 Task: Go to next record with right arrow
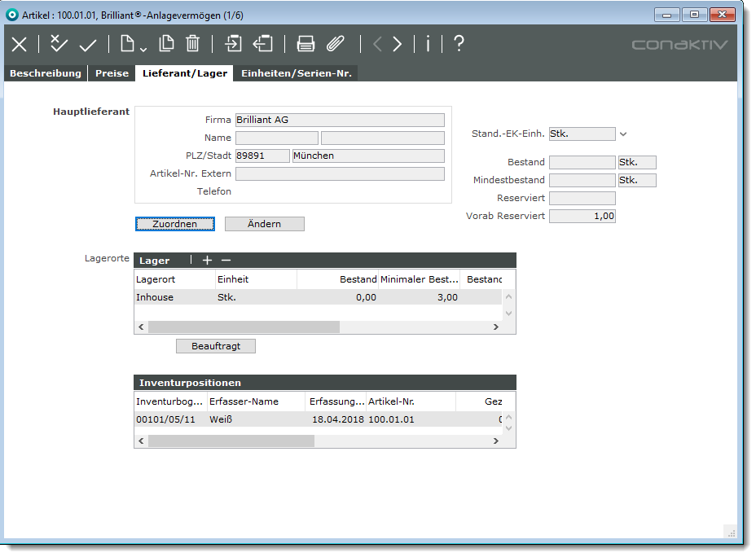click(398, 45)
